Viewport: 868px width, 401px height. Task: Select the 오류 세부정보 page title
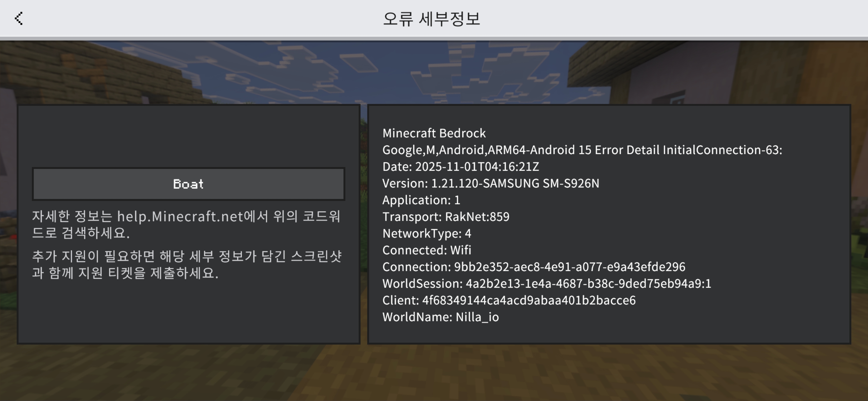tap(431, 19)
